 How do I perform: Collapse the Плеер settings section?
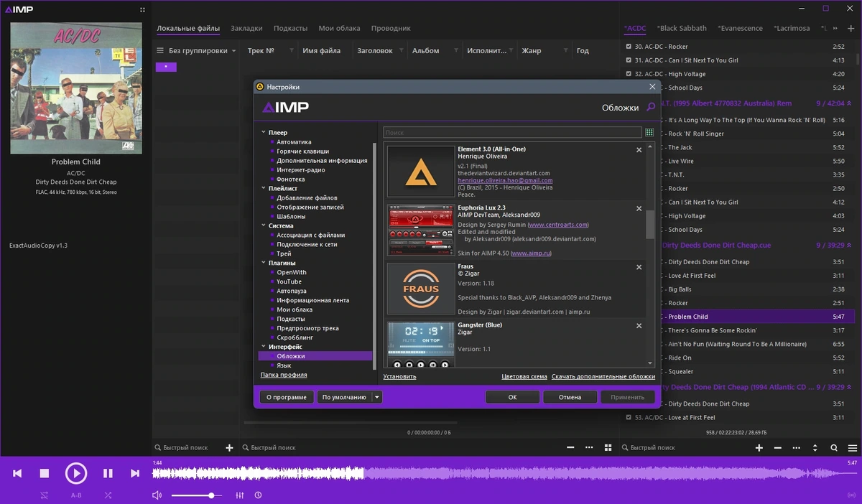pyautogui.click(x=264, y=133)
